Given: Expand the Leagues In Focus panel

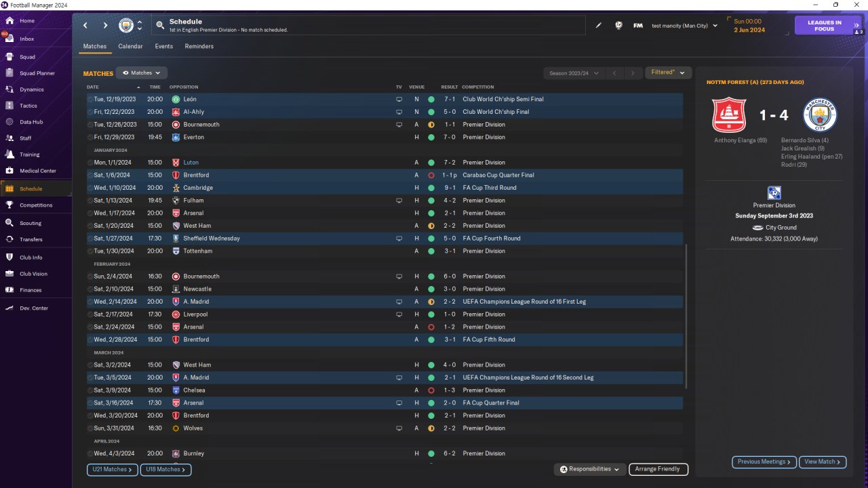Looking at the screenshot, I should tap(829, 26).
